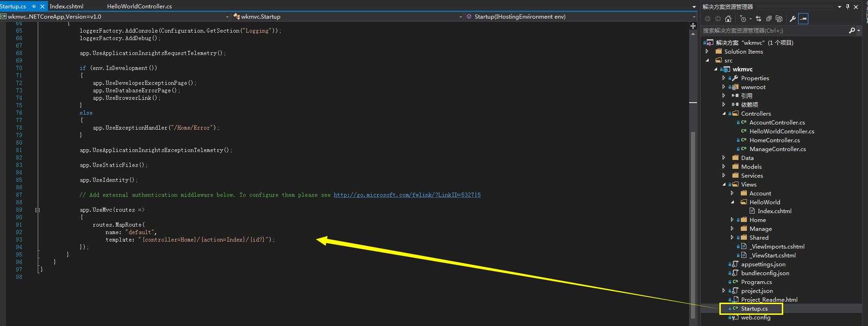Show all files icon in Solution Explorer
Screen dimensions: 868x326
[x=779, y=19]
